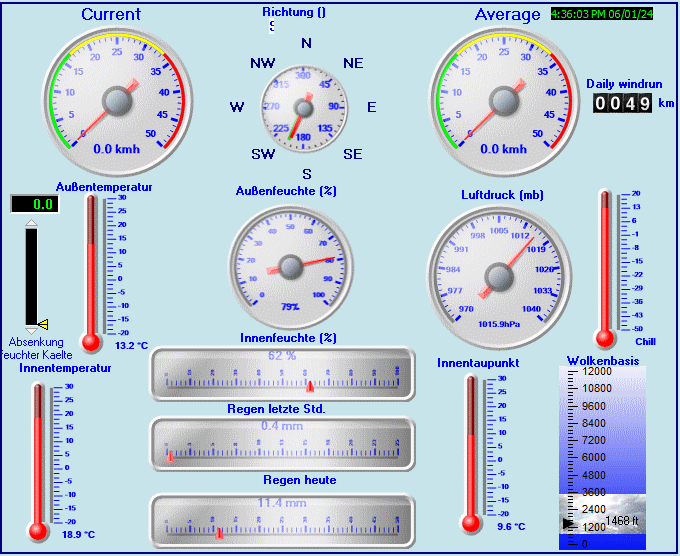
Task: Click the Current wind speed gauge
Action: [117, 101]
